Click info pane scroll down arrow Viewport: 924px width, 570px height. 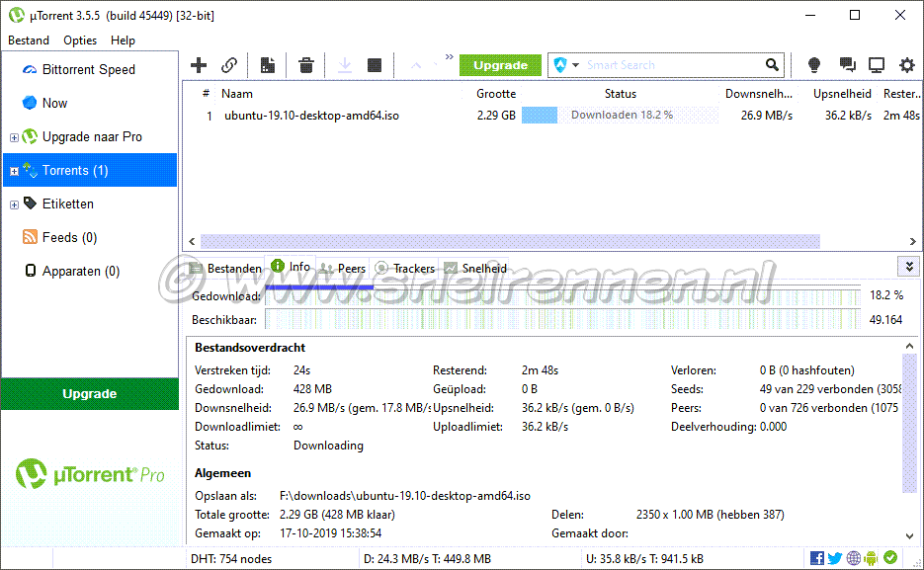pyautogui.click(x=909, y=535)
